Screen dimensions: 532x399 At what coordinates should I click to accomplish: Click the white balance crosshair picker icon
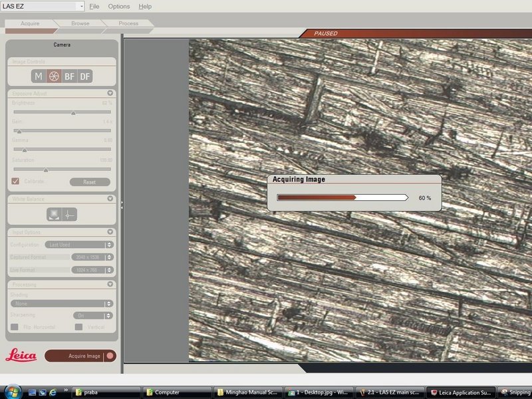coord(69,214)
